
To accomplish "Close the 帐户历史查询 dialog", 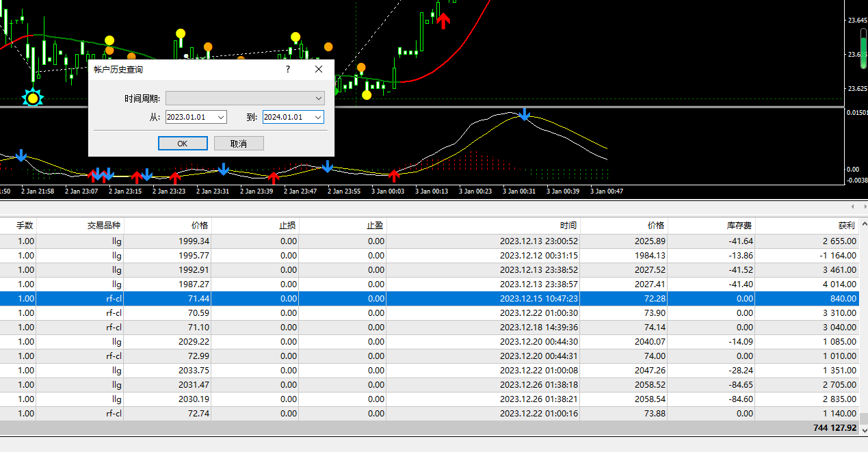I will 319,69.
